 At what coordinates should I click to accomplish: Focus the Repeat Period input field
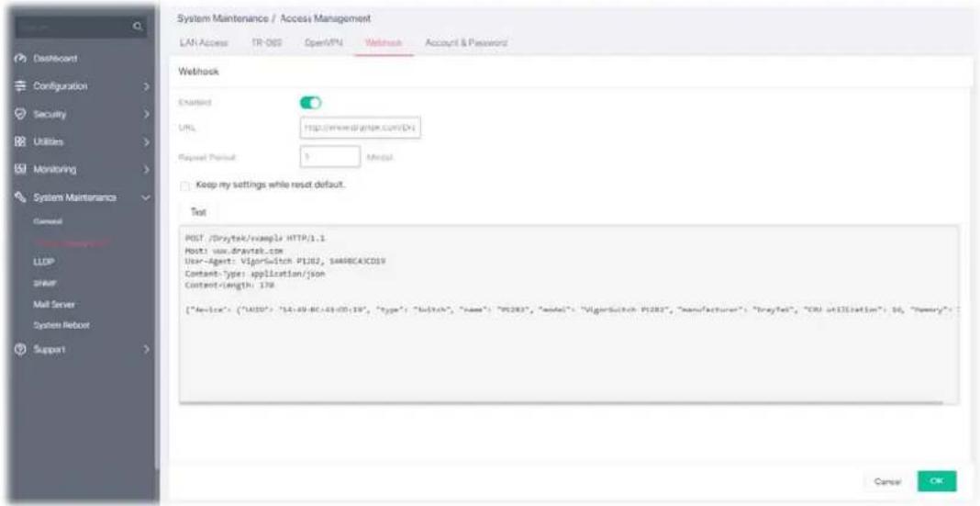(x=330, y=157)
